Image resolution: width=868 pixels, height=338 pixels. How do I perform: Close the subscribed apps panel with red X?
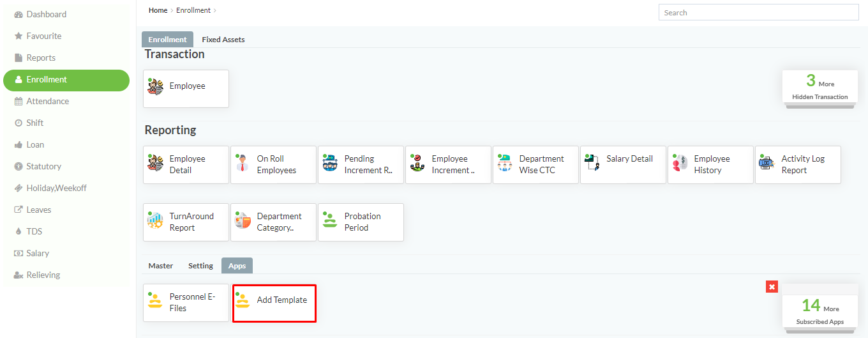(x=772, y=287)
